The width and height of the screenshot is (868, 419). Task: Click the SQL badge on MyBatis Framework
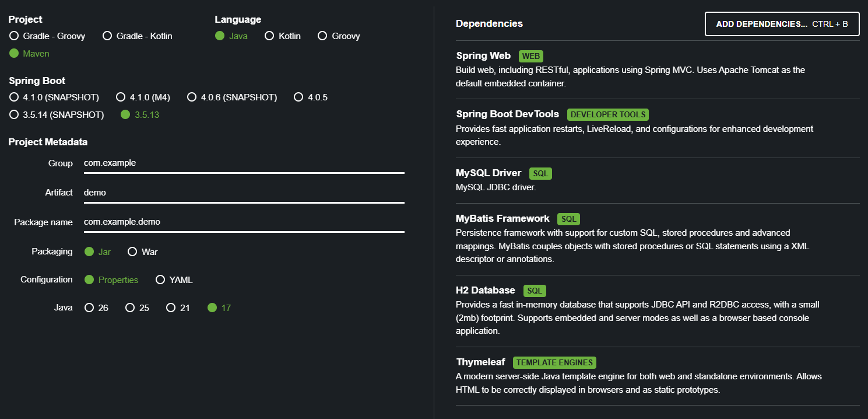coord(568,219)
